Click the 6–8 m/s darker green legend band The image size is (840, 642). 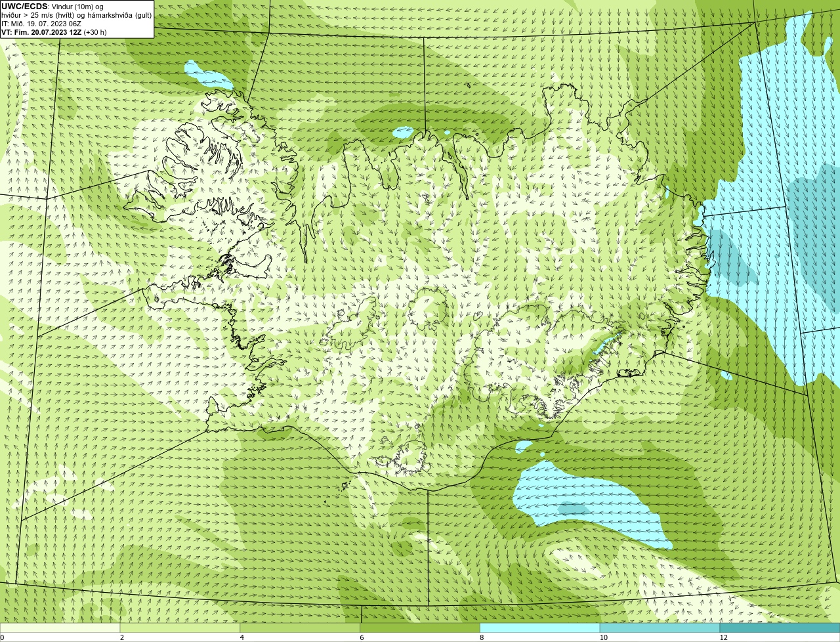tap(420, 628)
